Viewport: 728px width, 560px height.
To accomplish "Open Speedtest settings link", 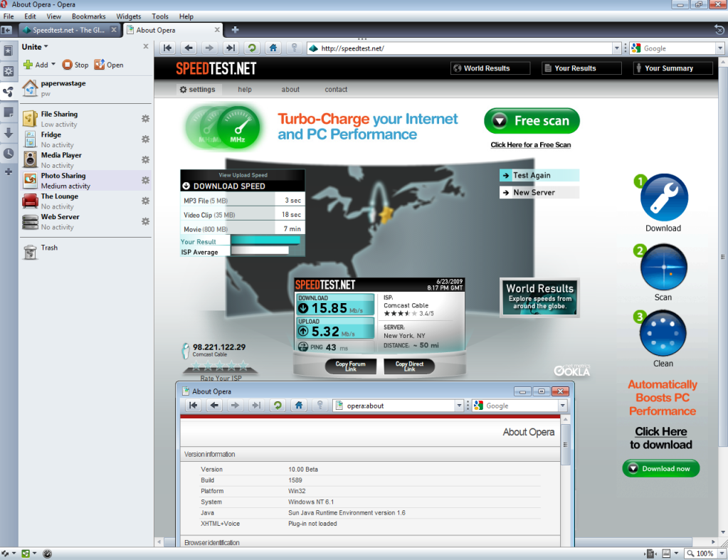I will pos(197,89).
